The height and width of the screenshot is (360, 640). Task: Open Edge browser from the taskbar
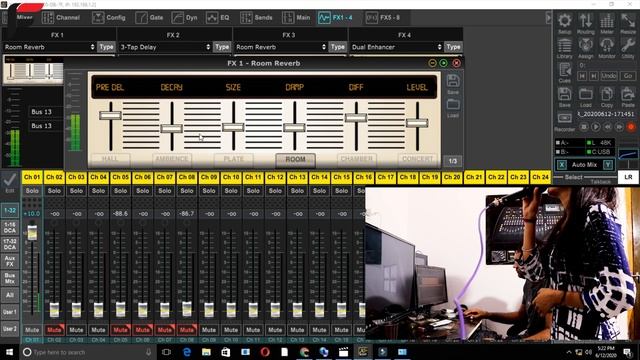point(187,352)
